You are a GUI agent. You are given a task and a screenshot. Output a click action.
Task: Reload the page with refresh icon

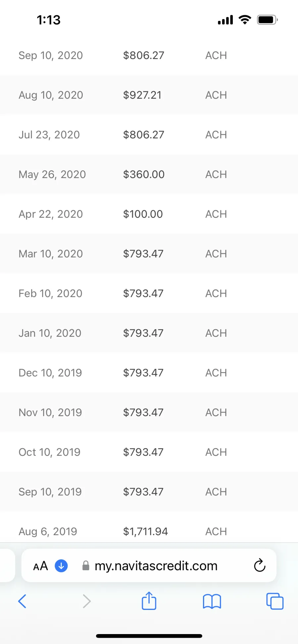coord(260,566)
